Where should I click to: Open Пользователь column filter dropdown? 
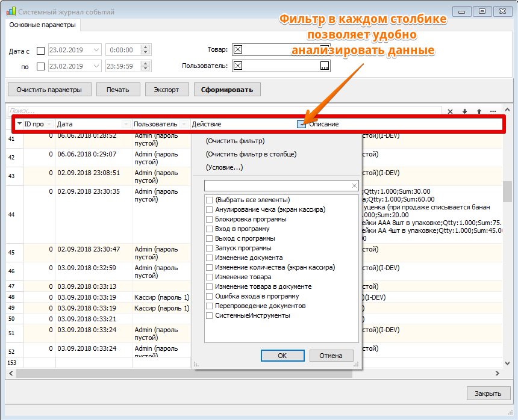tap(184, 125)
